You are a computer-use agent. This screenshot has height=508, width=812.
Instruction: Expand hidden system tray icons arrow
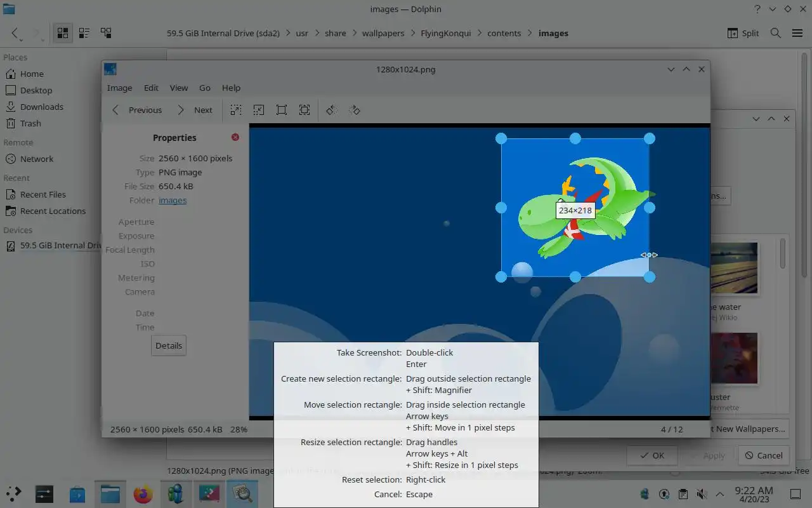point(720,493)
